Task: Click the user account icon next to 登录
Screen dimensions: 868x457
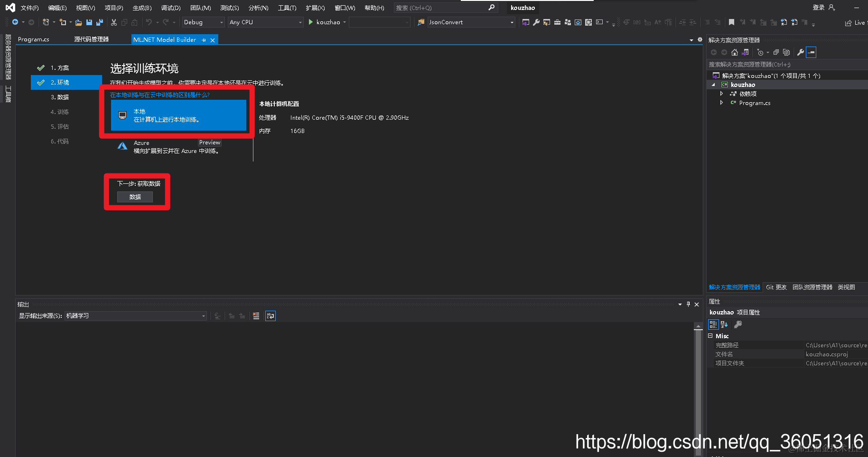Action: (831, 8)
